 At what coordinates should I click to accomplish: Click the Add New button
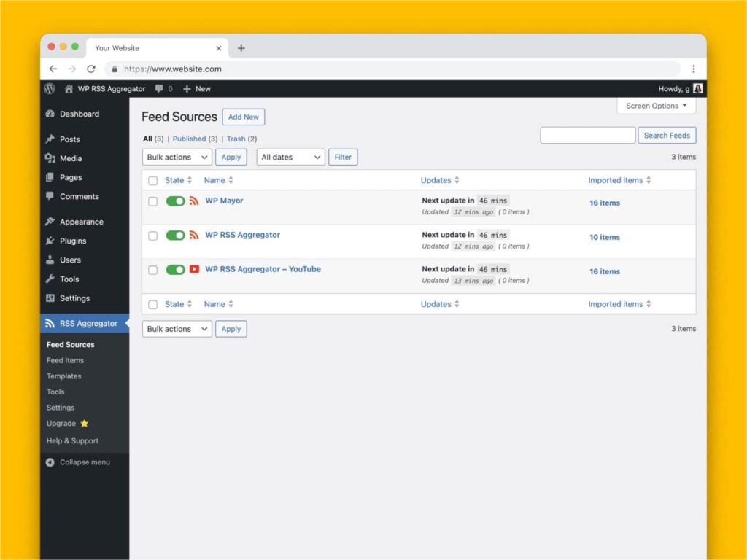click(x=244, y=117)
